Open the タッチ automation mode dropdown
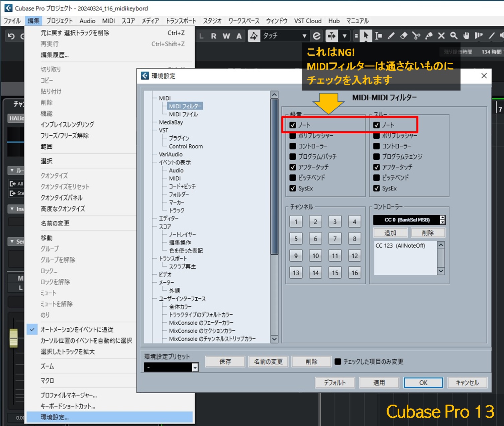The height and width of the screenshot is (426, 504). point(304,36)
